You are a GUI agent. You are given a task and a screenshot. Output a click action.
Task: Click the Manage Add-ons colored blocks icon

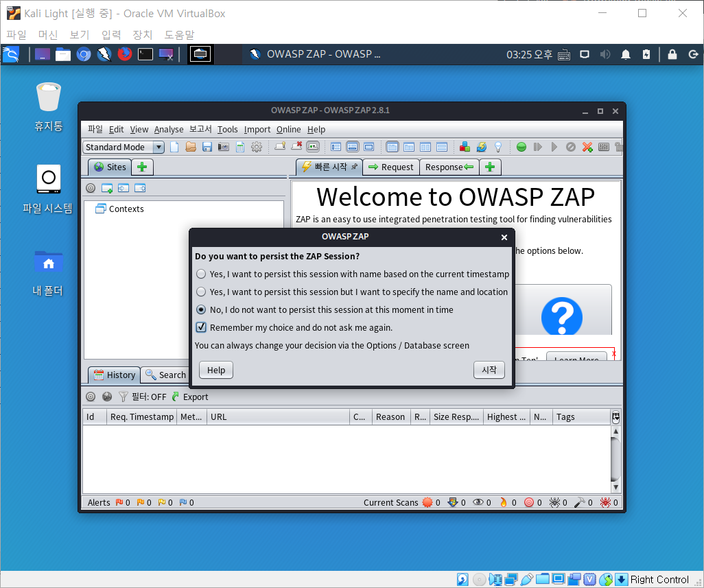click(x=465, y=147)
